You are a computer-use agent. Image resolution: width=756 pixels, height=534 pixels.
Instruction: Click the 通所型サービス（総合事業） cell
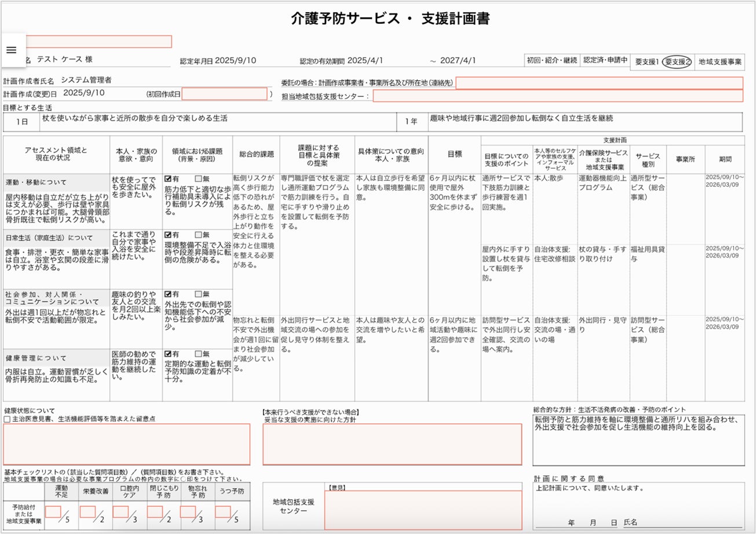pyautogui.click(x=648, y=188)
